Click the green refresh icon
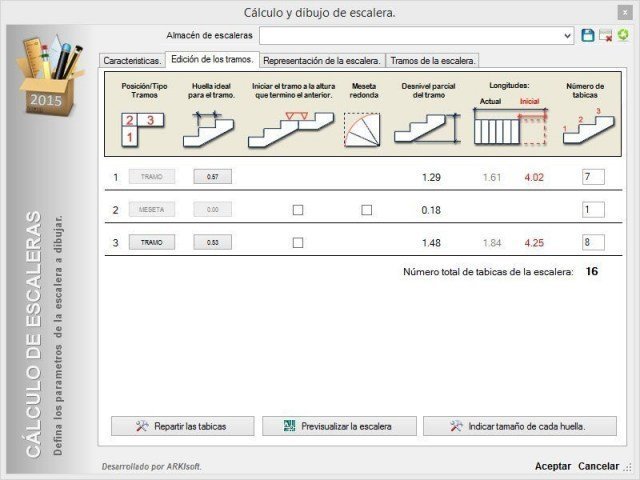640x480 pixels. pyautogui.click(x=623, y=35)
